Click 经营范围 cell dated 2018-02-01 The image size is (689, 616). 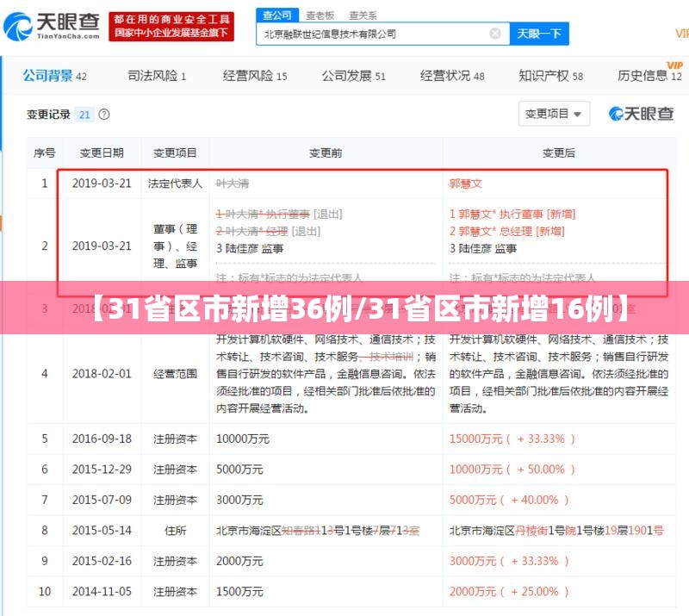pyautogui.click(x=175, y=374)
